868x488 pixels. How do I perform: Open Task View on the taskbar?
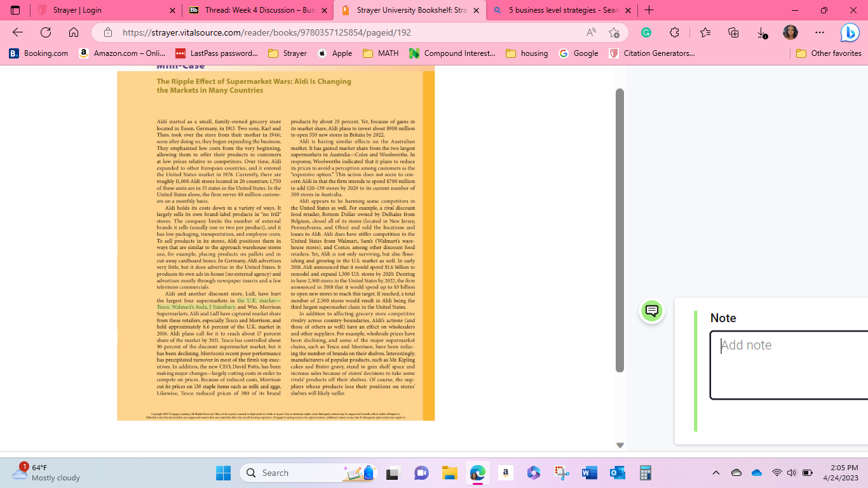pos(393,473)
